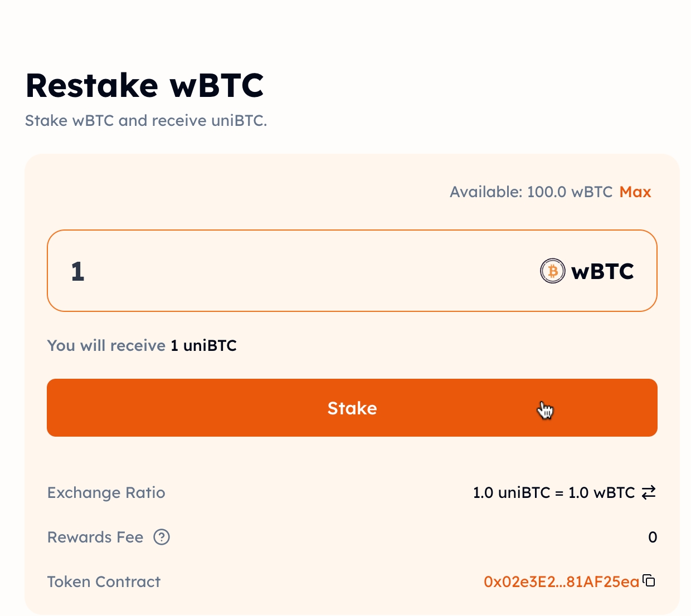
Task: Click the Restake wBTC heading
Action: click(145, 86)
